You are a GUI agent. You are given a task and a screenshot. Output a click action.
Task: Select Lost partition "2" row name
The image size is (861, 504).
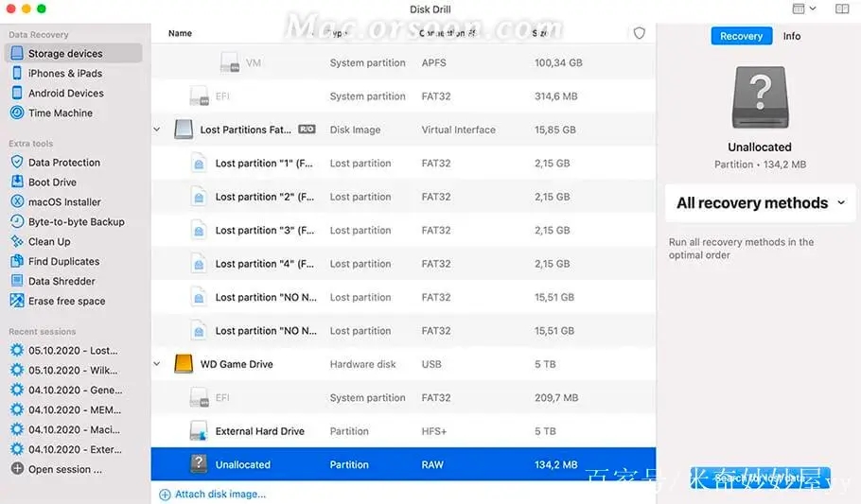coord(265,197)
